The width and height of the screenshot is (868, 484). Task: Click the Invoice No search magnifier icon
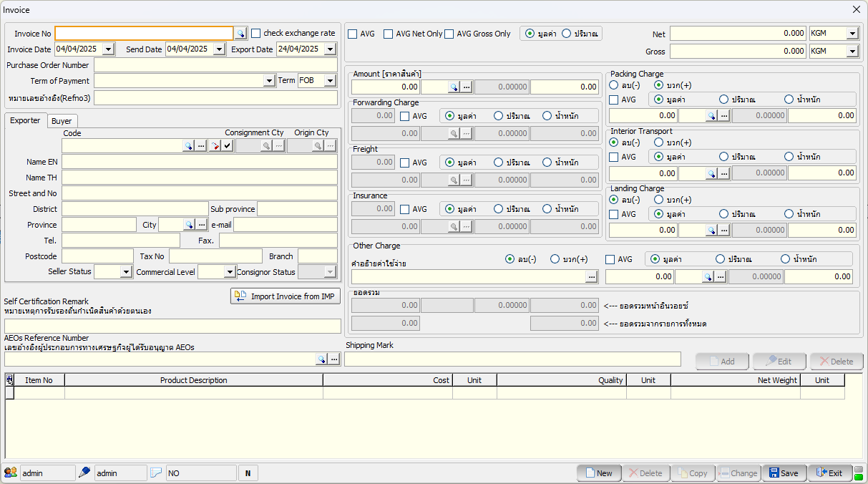(x=241, y=34)
